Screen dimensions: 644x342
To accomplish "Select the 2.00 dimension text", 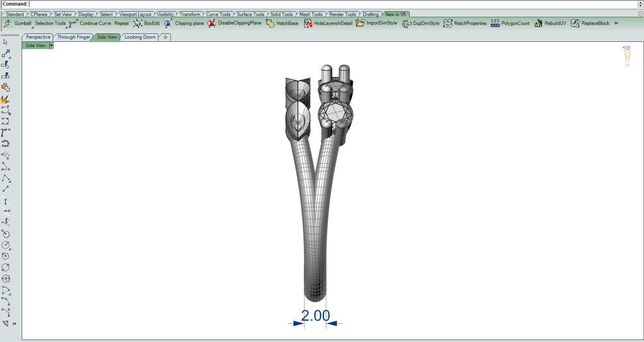I will point(316,315).
